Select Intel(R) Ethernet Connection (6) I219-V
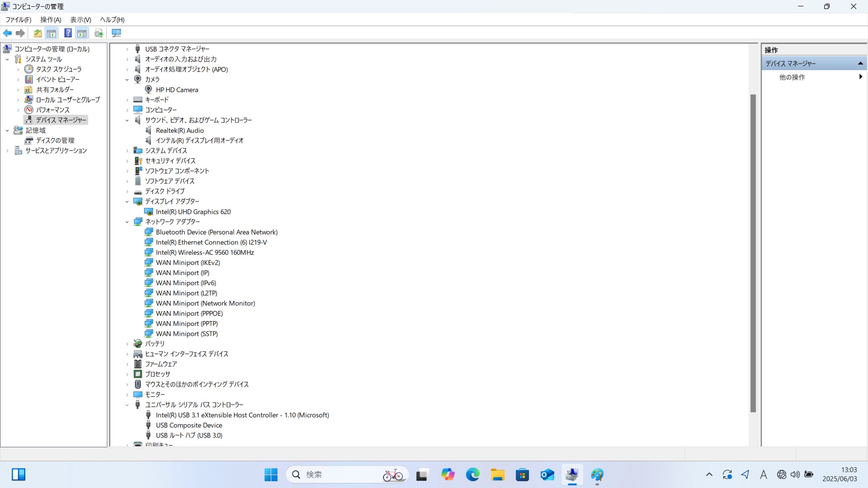Image resolution: width=868 pixels, height=488 pixels. [x=211, y=242]
